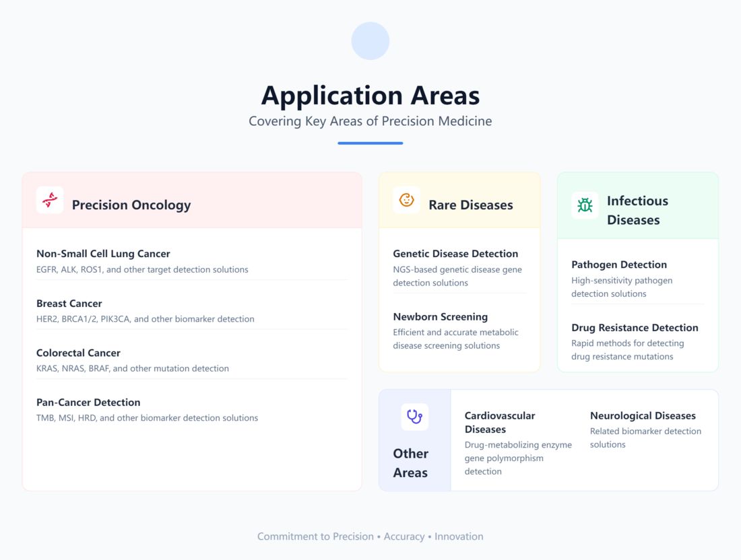Open the Pan-Cancer Detection item
741x560 pixels.
(88, 403)
